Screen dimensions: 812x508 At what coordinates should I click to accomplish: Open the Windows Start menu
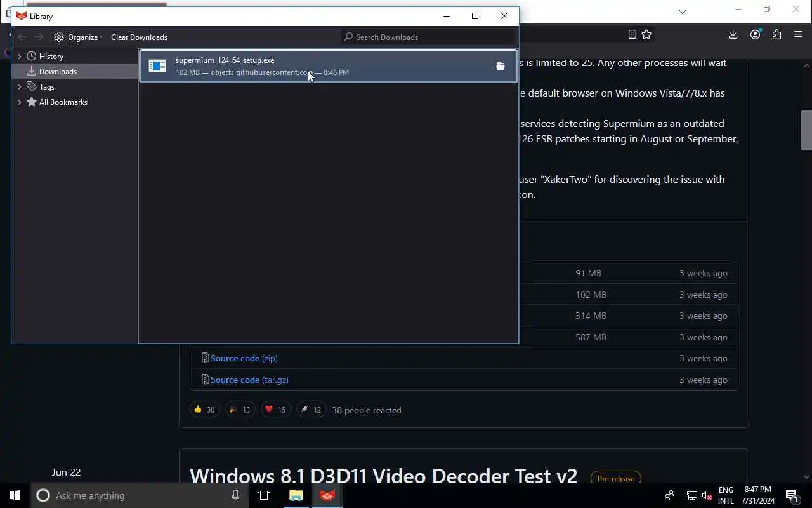(15, 495)
